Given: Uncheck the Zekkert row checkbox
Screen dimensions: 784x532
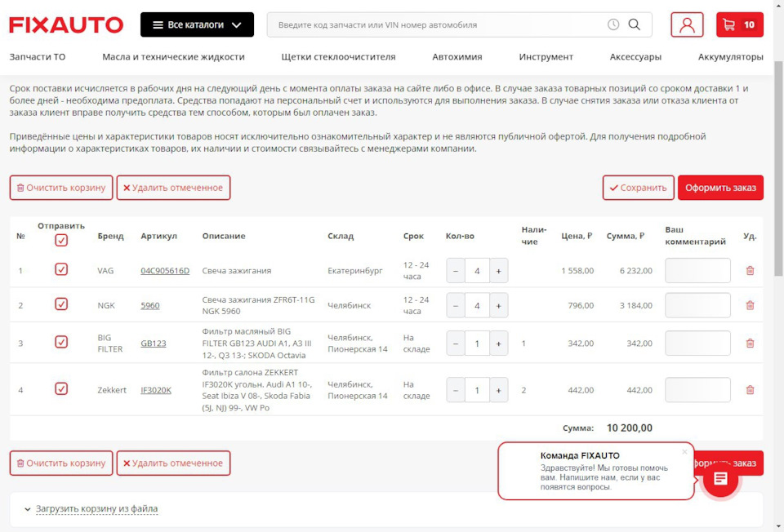Looking at the screenshot, I should click(x=61, y=388).
